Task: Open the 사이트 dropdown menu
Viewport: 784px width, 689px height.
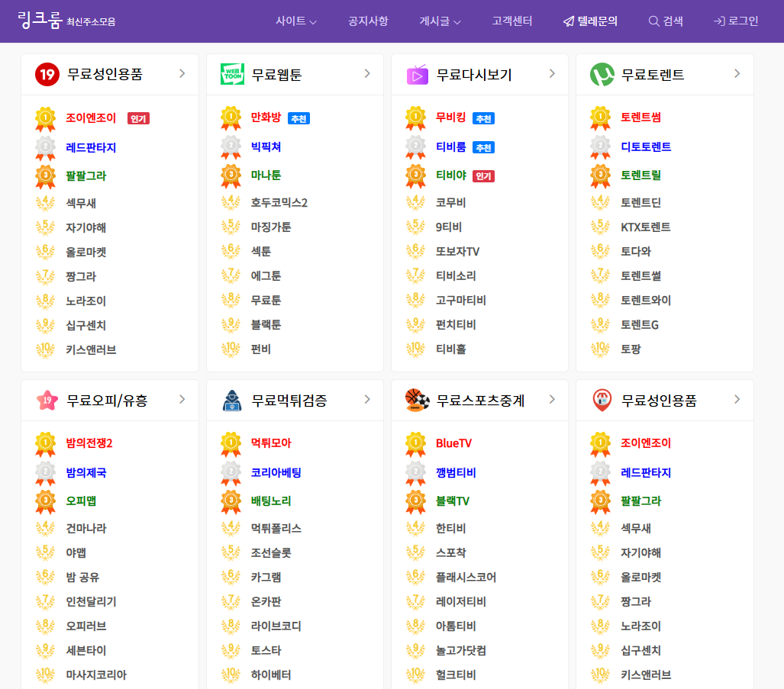Action: [296, 21]
